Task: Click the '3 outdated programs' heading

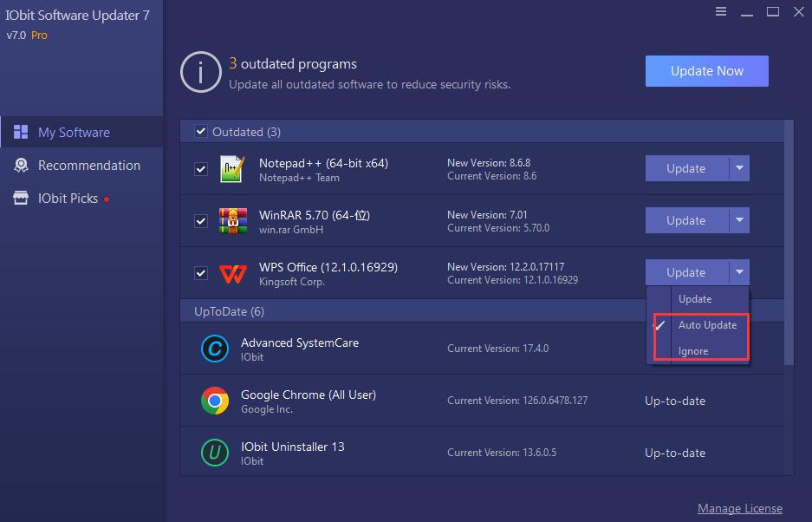Action: [293, 64]
